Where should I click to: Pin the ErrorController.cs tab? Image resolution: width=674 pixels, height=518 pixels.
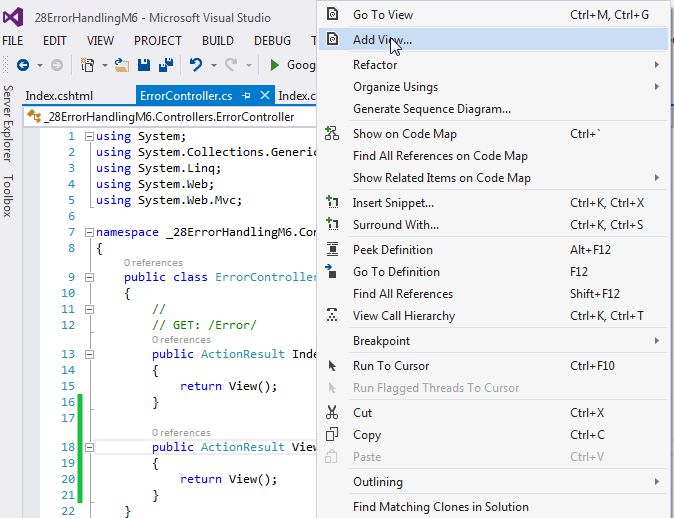[246, 95]
